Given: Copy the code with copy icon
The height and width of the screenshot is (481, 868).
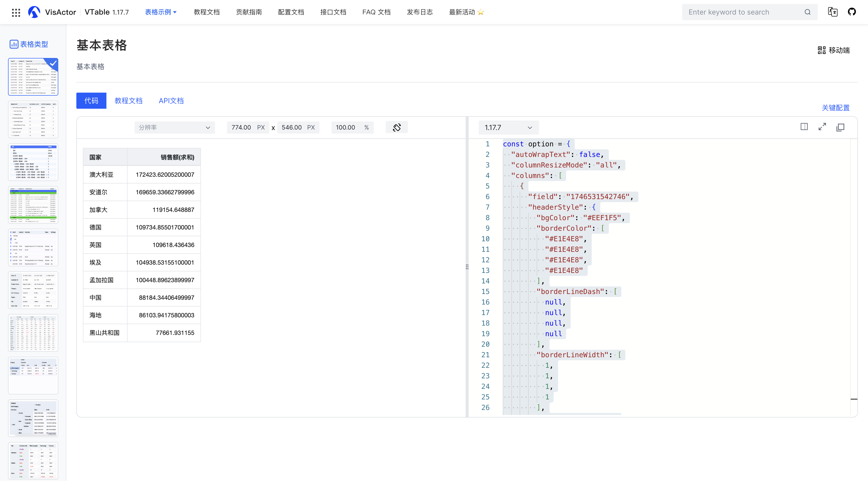Looking at the screenshot, I should point(840,127).
